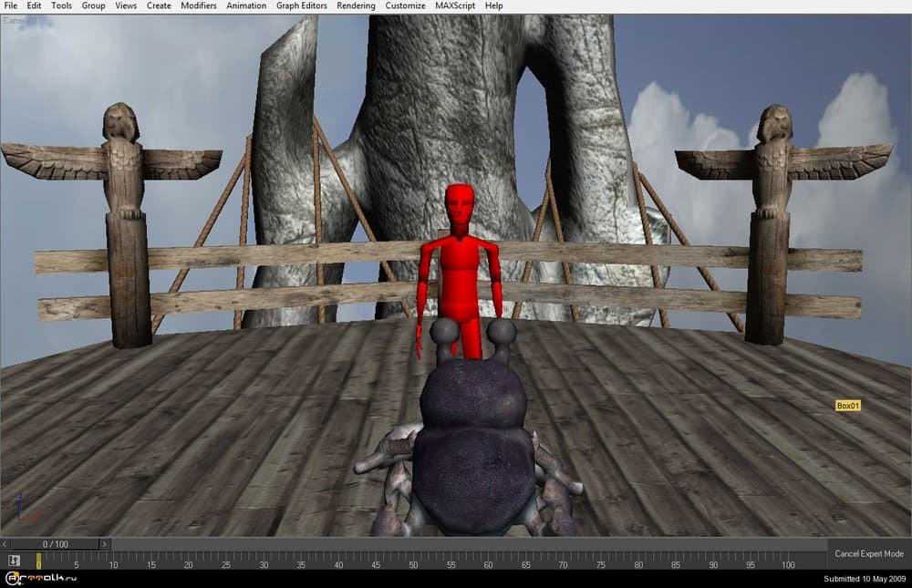The image size is (912, 588).
Task: Open the Customize menu
Action: click(405, 5)
